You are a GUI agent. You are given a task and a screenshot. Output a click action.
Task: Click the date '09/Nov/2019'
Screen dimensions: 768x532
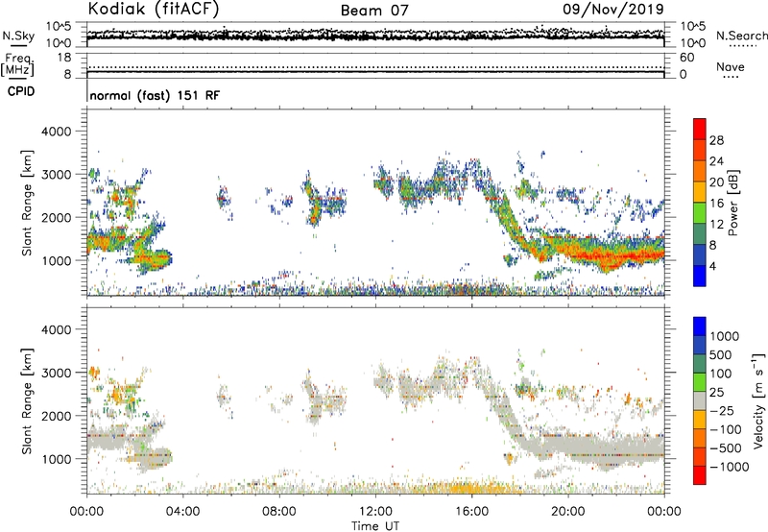coord(612,9)
